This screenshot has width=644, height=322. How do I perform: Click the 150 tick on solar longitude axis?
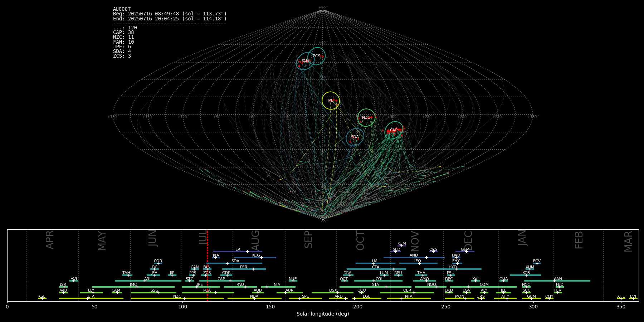[x=270, y=307]
